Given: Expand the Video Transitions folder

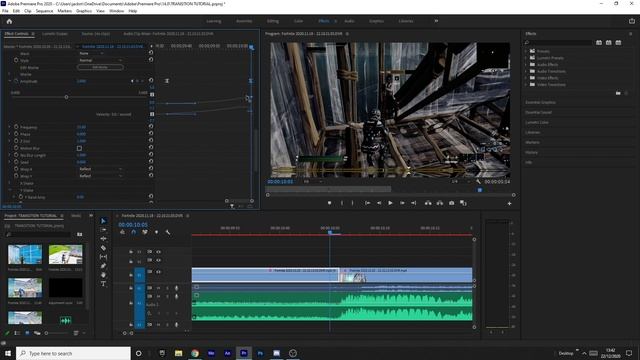Looking at the screenshot, I should (526, 84).
